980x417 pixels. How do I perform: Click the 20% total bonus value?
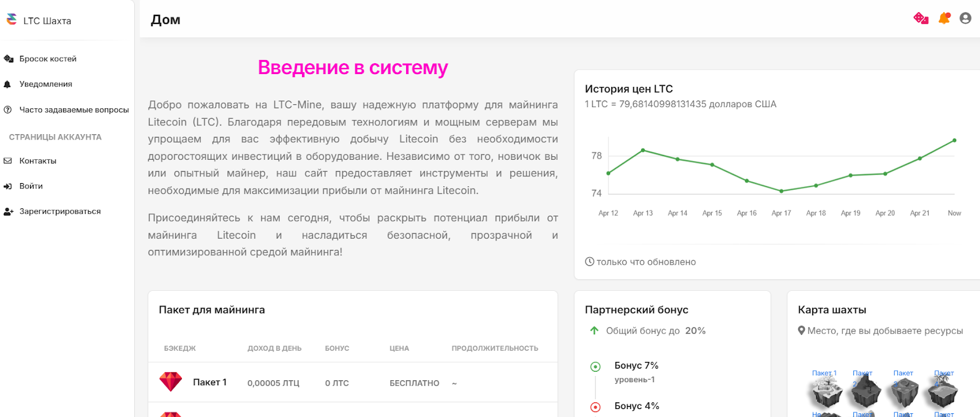point(695,331)
